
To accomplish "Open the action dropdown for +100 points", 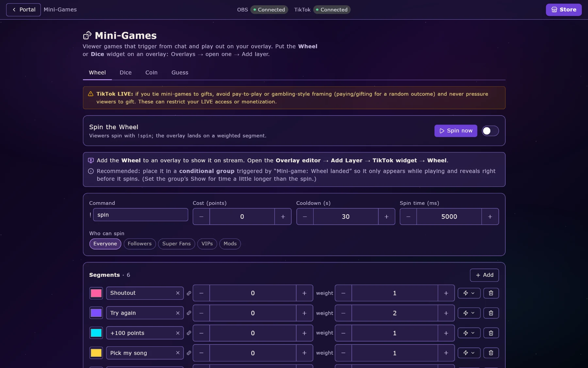I will click(x=469, y=333).
